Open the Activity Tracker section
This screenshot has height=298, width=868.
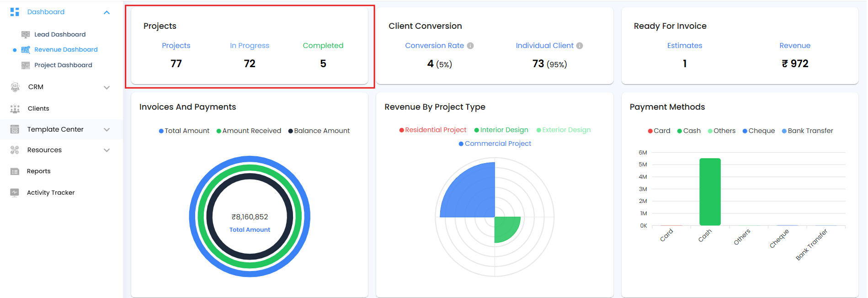pyautogui.click(x=51, y=192)
